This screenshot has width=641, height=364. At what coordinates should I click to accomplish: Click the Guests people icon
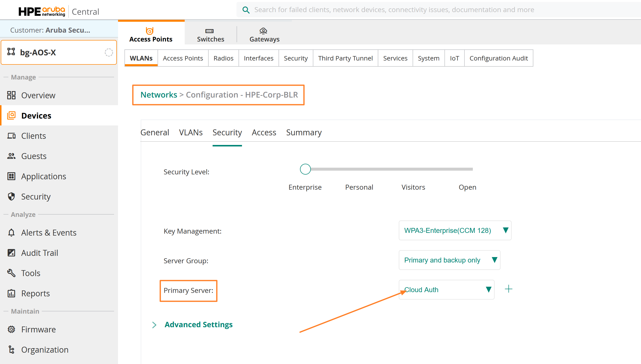coord(11,156)
